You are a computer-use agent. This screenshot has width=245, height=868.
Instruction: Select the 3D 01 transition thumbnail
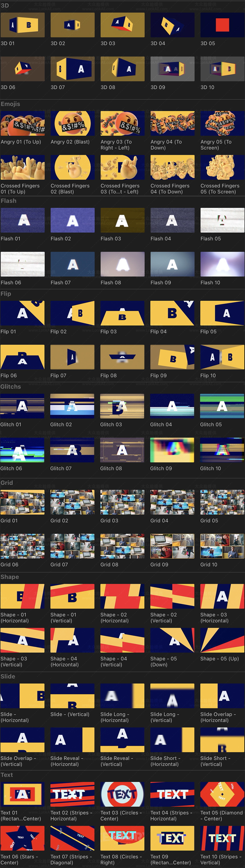click(23, 25)
